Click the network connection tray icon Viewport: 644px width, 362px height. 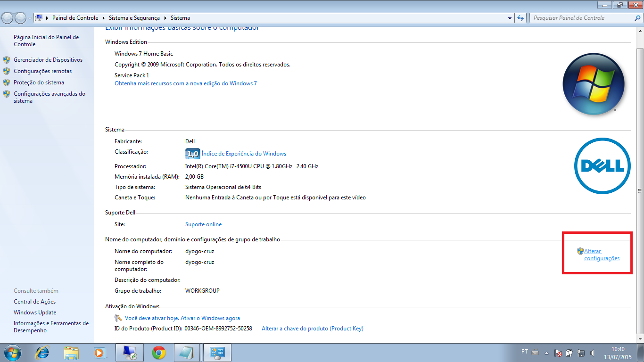coord(581,352)
